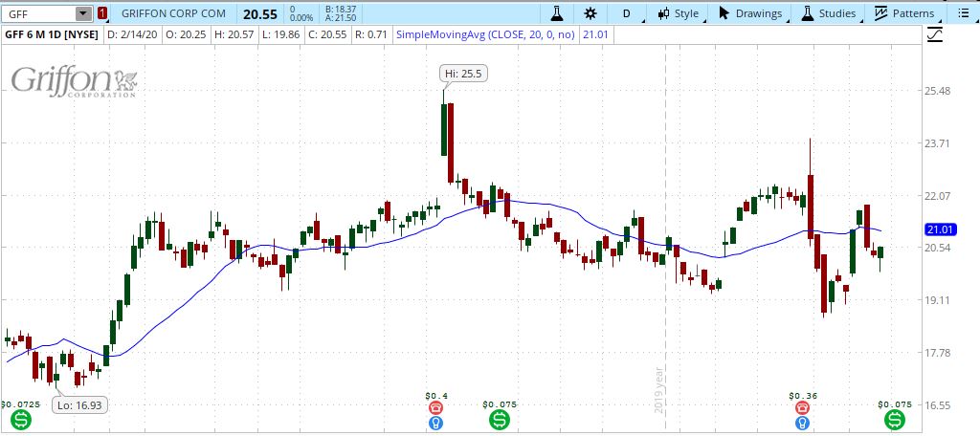Click the 20.54 price axis label
This screenshot has height=436, width=980.
(x=938, y=248)
